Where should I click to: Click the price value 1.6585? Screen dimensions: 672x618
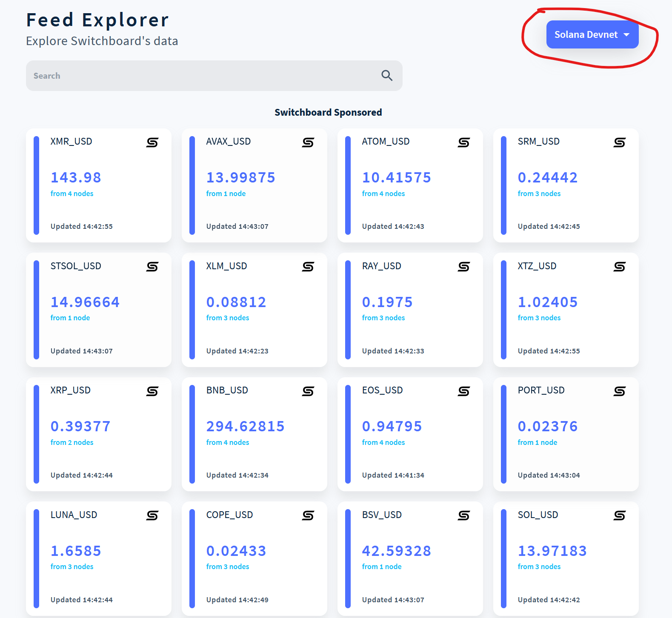76,551
